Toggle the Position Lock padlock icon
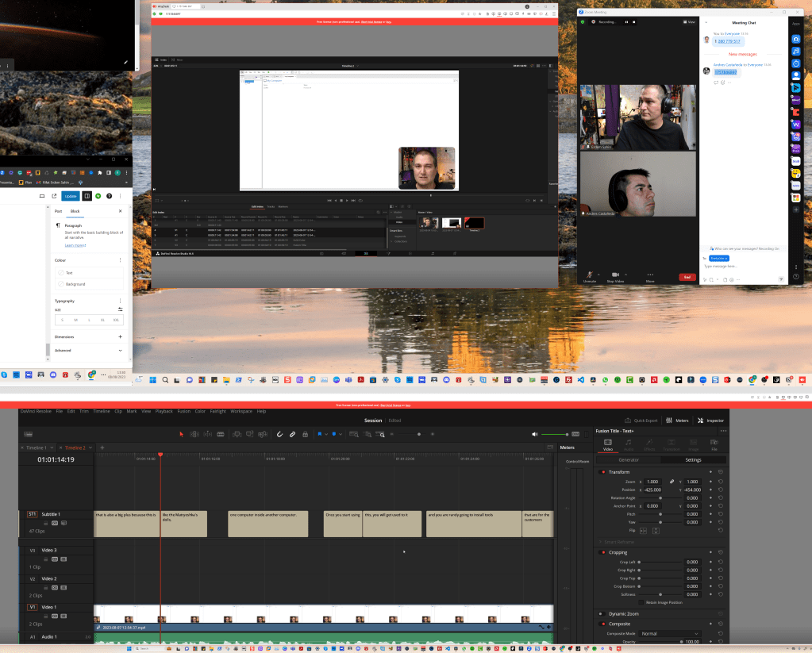Viewport: 812px width, 653px height. tap(306, 434)
